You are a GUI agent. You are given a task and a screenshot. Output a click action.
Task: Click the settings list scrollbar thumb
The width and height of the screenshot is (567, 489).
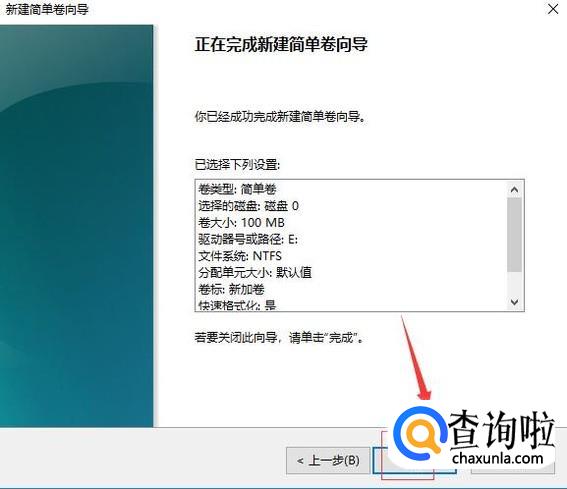(x=515, y=234)
